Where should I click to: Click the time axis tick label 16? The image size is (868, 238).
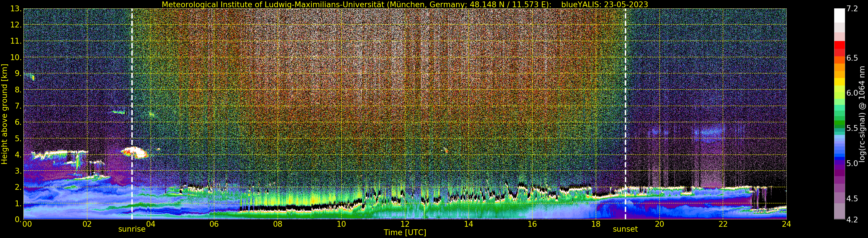pos(532,224)
